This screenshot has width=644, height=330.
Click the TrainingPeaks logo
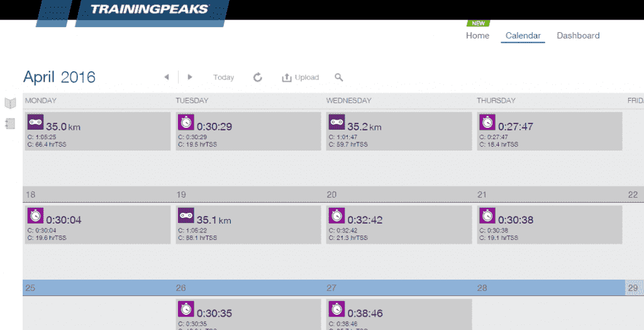pyautogui.click(x=148, y=9)
